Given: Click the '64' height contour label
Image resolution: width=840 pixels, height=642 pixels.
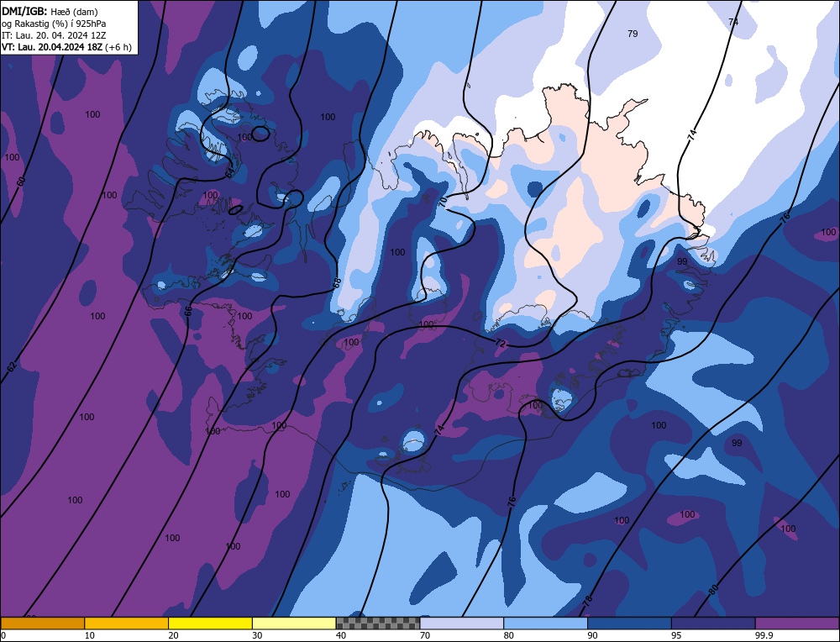Looking at the screenshot, I should coord(229,172).
